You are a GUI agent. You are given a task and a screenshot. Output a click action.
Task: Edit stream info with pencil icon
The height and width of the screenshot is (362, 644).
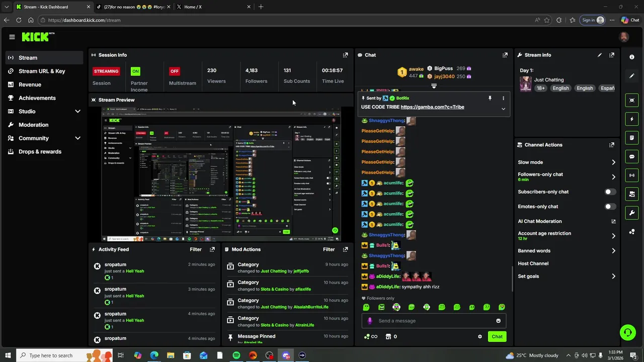(599, 55)
